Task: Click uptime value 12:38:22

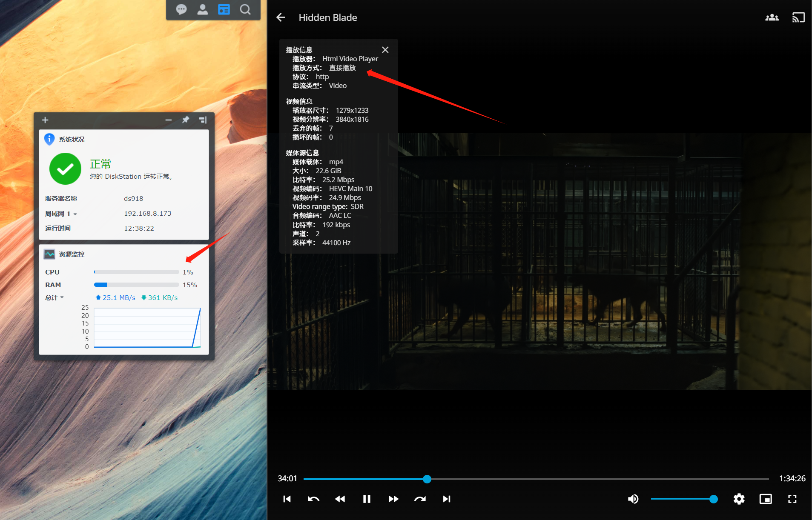Action: (x=139, y=228)
